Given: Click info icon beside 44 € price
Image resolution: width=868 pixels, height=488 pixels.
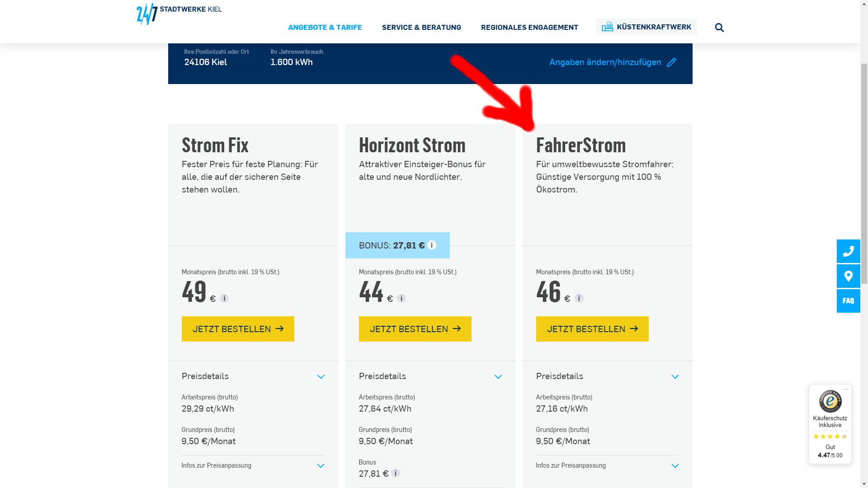Looking at the screenshot, I should pyautogui.click(x=401, y=298).
